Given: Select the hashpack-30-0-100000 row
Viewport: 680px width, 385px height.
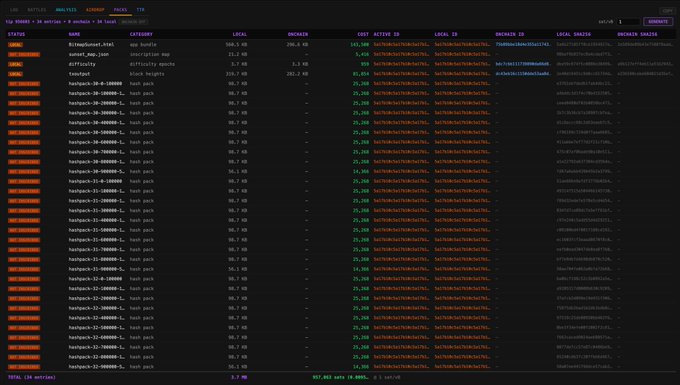Looking at the screenshot, I should tap(340, 84).
